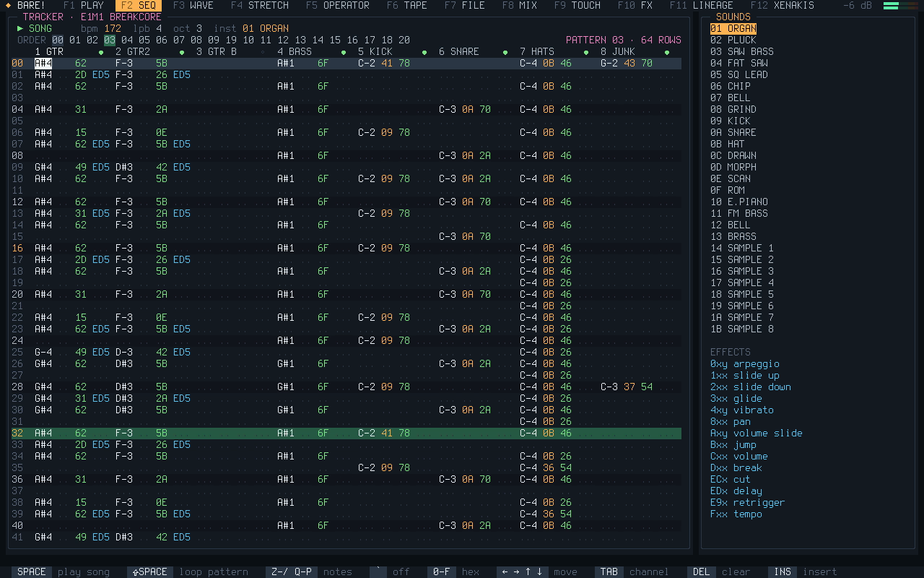Screen dimensions: 924x578
Task: Click the INS insert key hint
Action: pyautogui.click(x=803, y=571)
